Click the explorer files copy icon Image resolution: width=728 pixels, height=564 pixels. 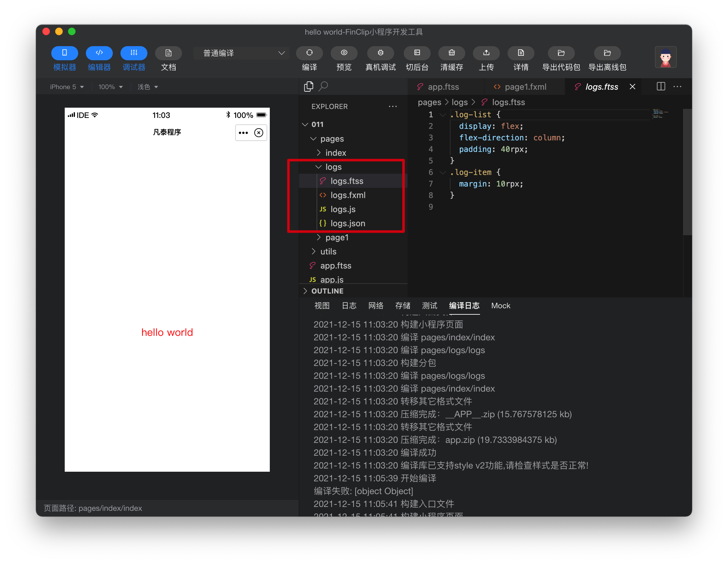[309, 86]
